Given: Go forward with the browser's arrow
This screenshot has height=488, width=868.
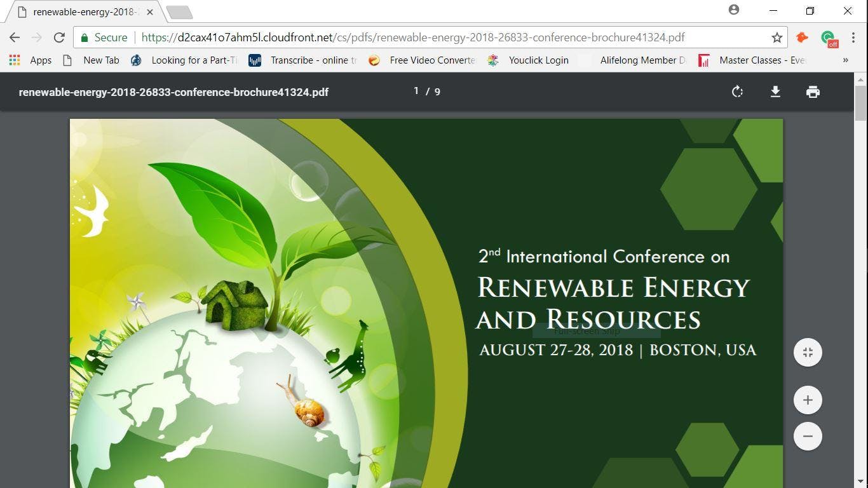Looking at the screenshot, I should [37, 37].
